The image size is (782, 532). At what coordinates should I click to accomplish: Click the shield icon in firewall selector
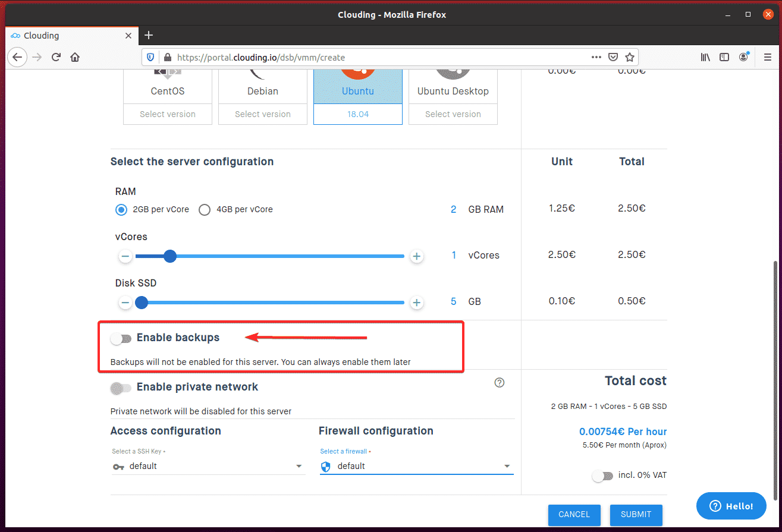click(x=325, y=467)
